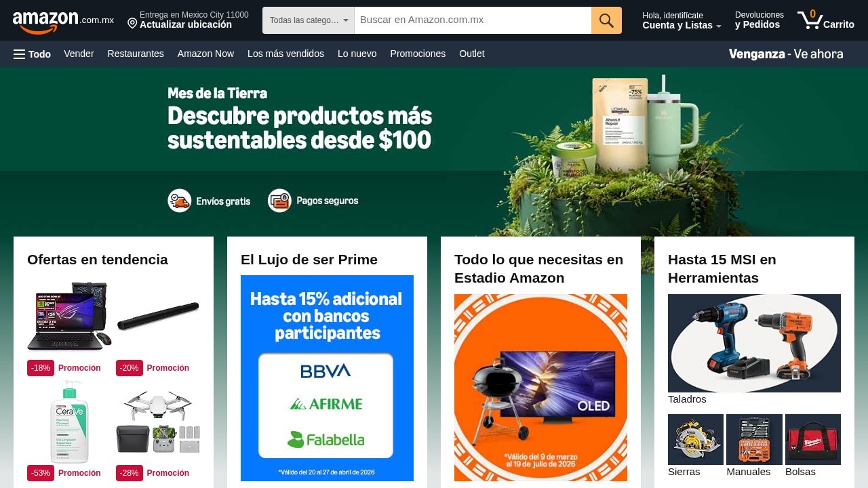The height and width of the screenshot is (488, 868).
Task: Click the Amazon.com.mx logo
Action: [63, 21]
